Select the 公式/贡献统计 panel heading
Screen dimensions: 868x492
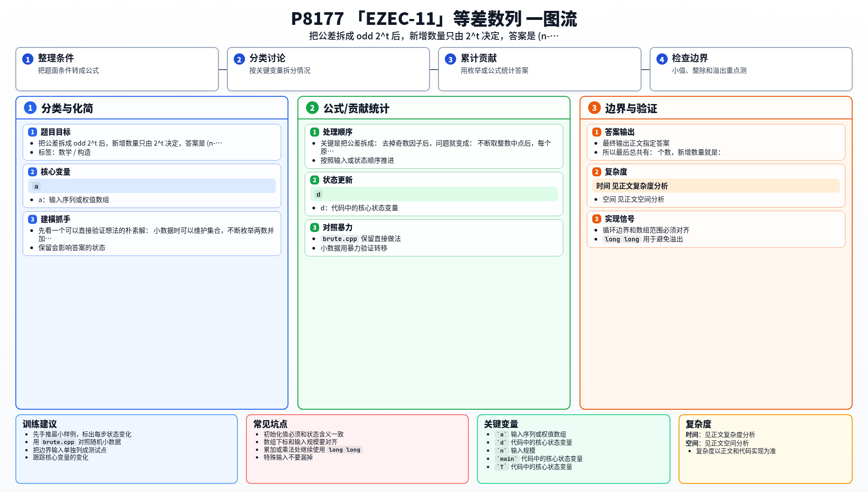(356, 108)
